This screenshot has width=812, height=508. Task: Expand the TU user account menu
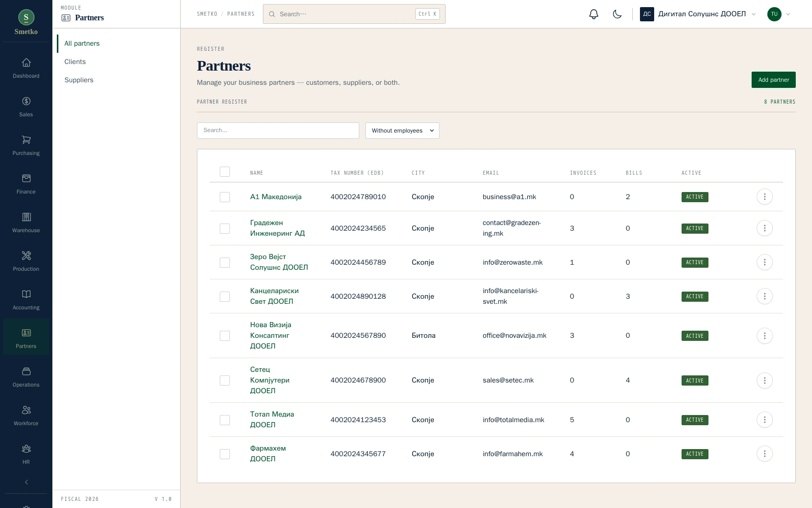point(779,14)
